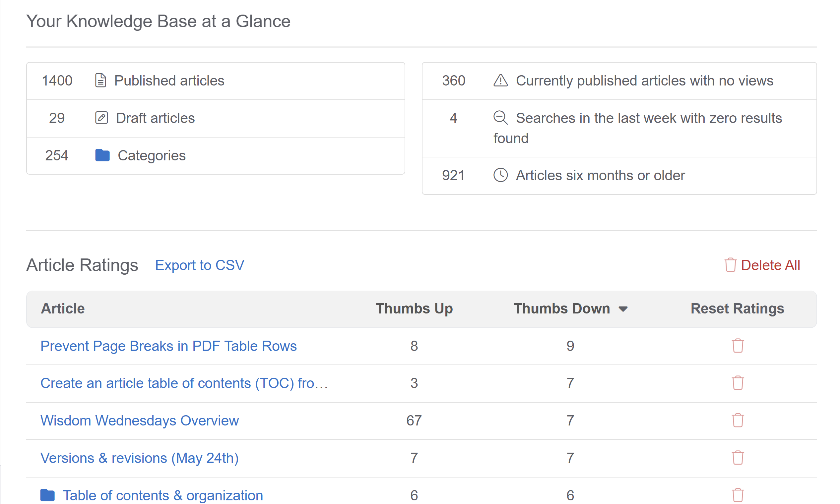Sort table by Thumbs Up column
Image resolution: width=840 pixels, height=504 pixels.
[x=414, y=308]
